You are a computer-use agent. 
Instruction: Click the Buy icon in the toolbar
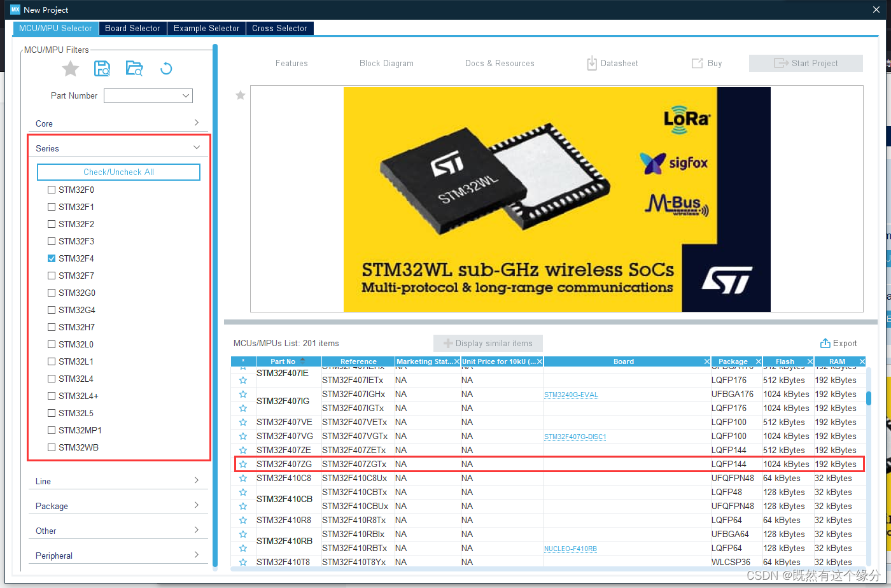pos(698,63)
